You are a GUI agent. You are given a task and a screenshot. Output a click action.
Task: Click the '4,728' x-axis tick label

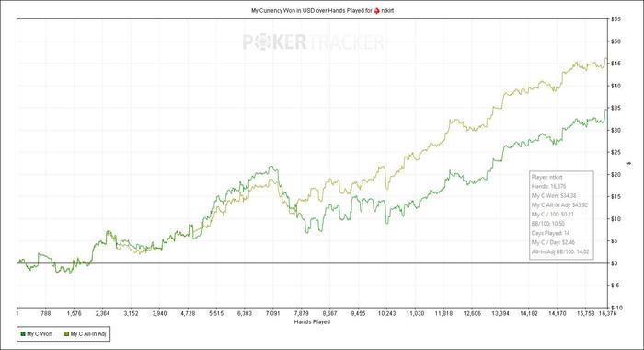(188, 313)
